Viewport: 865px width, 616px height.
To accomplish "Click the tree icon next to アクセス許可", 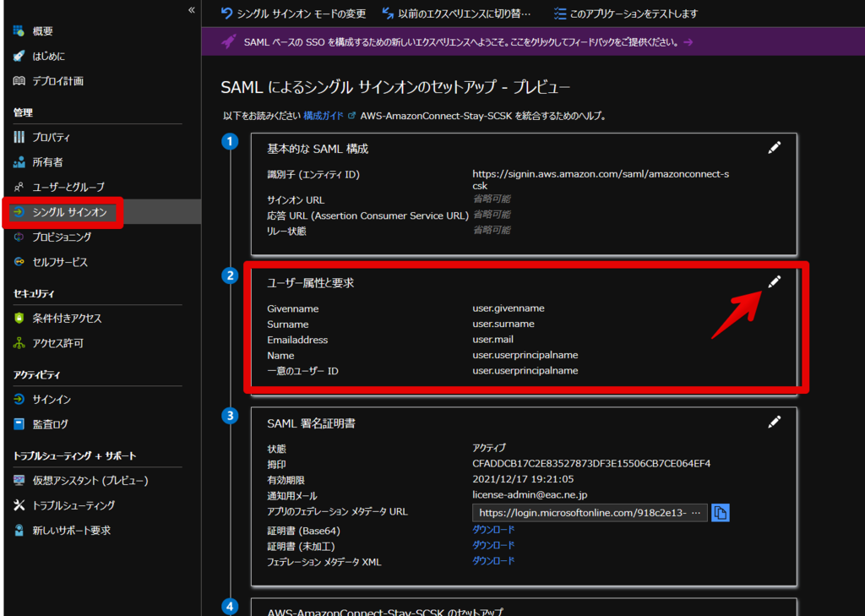I will click(19, 343).
